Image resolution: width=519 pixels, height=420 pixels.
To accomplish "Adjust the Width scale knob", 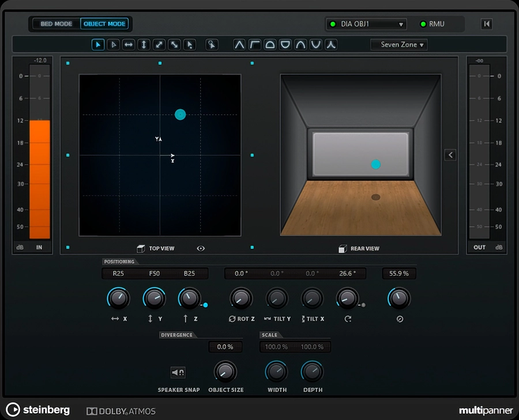I will (276, 372).
